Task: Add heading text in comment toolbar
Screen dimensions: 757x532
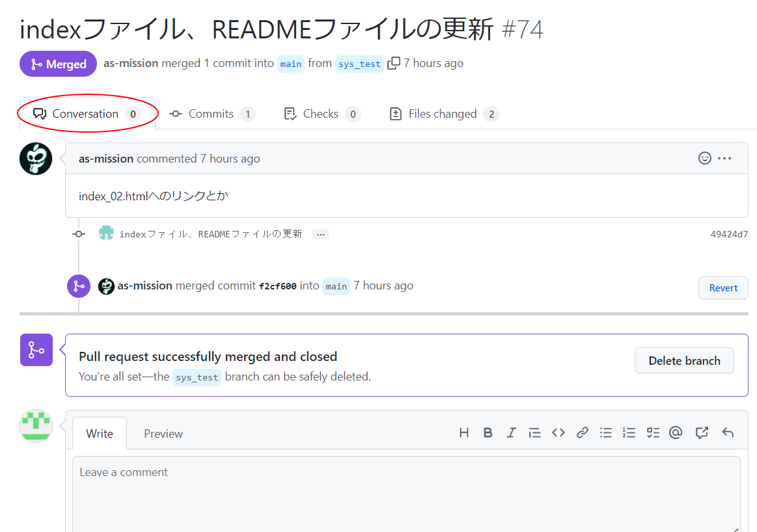Action: coord(463,433)
